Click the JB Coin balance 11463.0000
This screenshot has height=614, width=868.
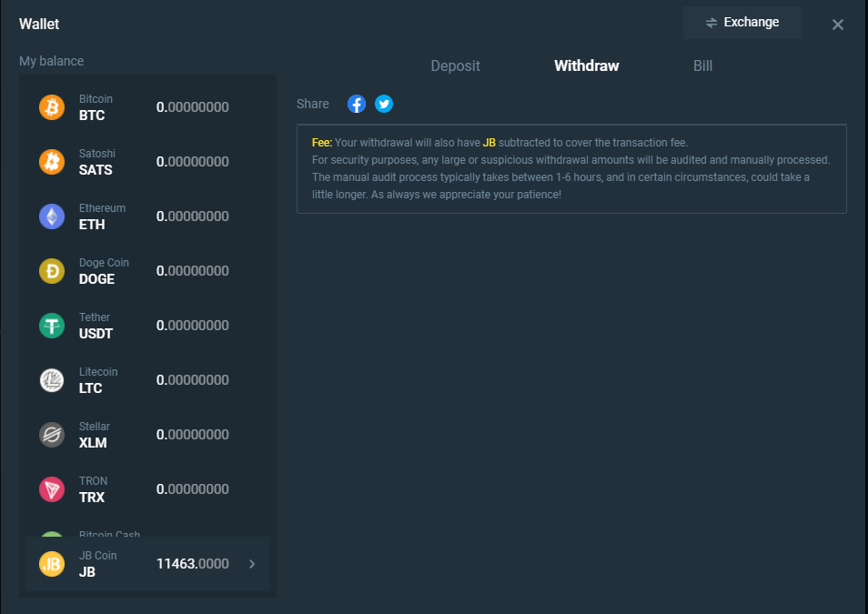coord(192,564)
